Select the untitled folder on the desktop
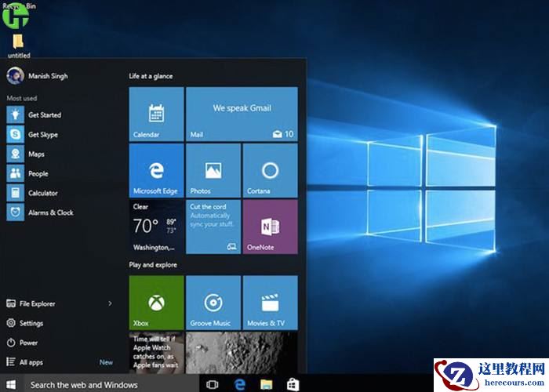 pos(19,45)
